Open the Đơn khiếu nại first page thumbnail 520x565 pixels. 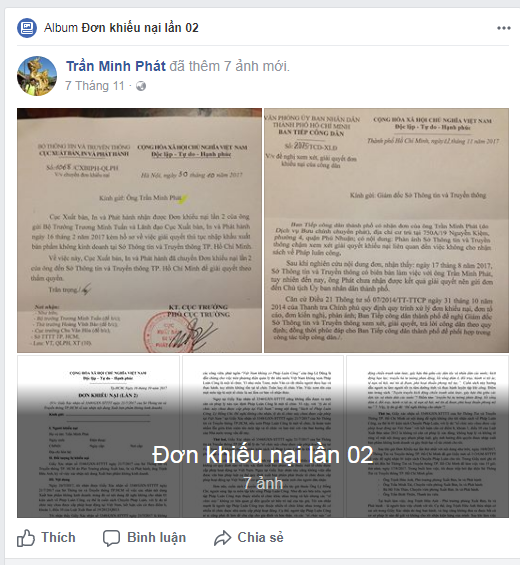[x=98, y=436]
